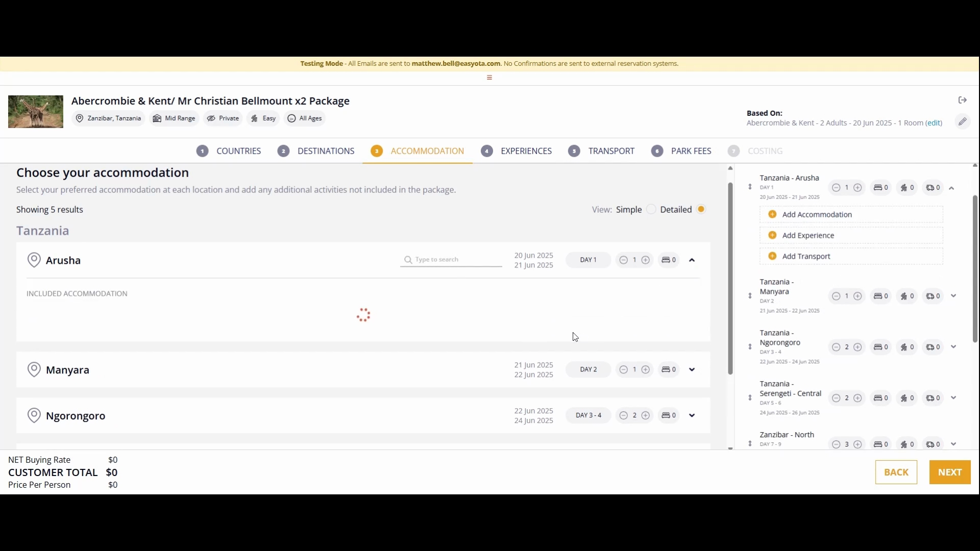Expand Tanzania - Ngorongoro in sidebar
This screenshot has height=551, width=980.
pyautogui.click(x=953, y=347)
